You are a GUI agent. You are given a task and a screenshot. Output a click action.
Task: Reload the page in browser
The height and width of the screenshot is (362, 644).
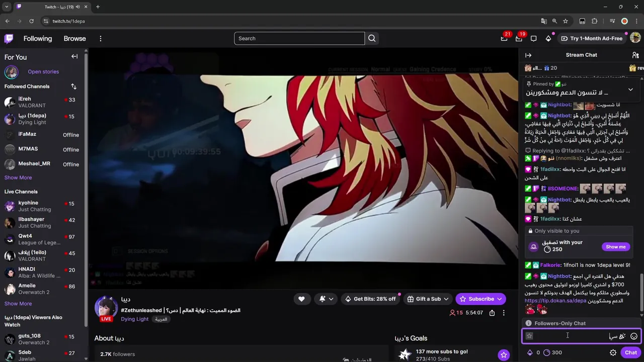point(31,21)
